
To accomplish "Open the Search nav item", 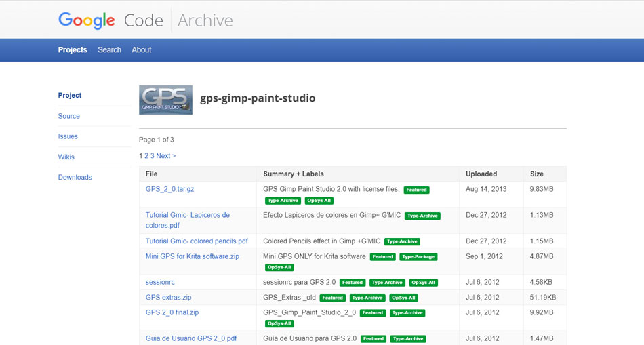I will pos(109,49).
